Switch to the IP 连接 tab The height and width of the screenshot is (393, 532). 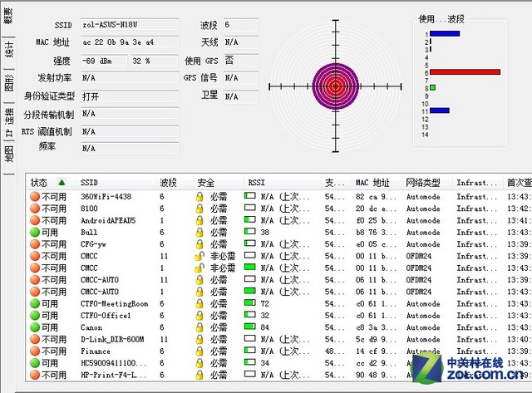tap(9, 122)
